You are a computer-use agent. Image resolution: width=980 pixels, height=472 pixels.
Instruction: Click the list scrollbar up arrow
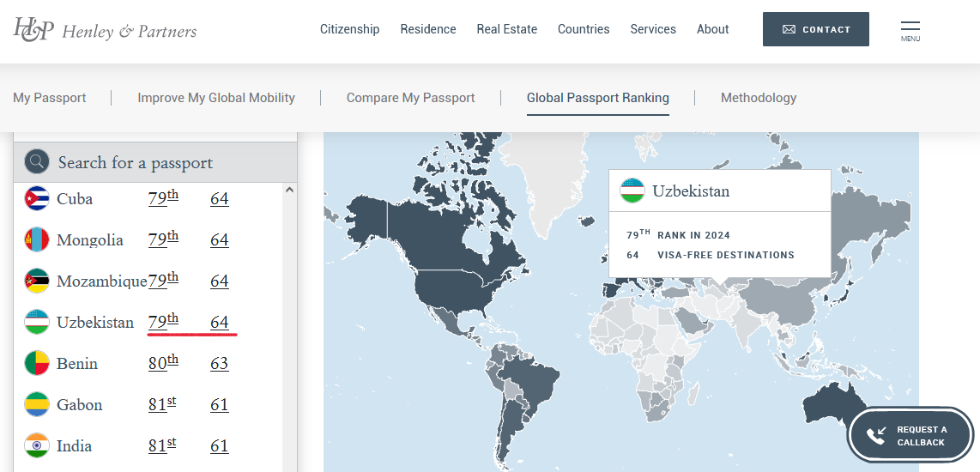tap(289, 191)
